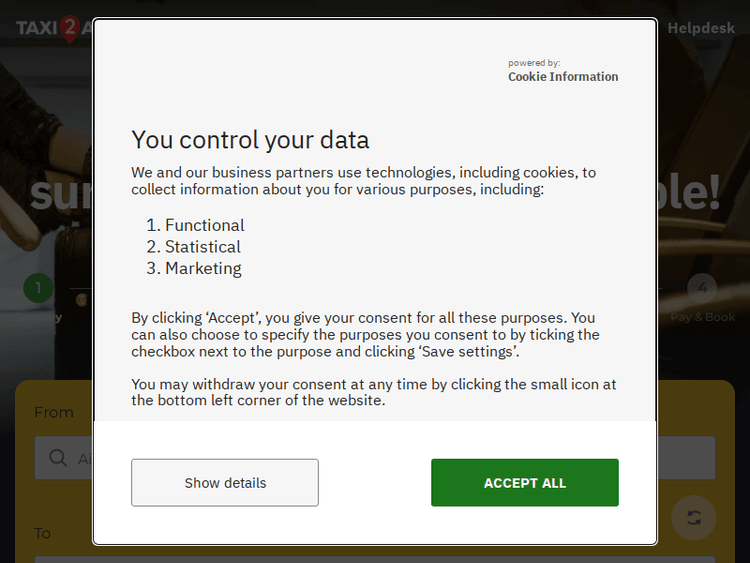Click the Statistical purpose list item

pos(202,247)
